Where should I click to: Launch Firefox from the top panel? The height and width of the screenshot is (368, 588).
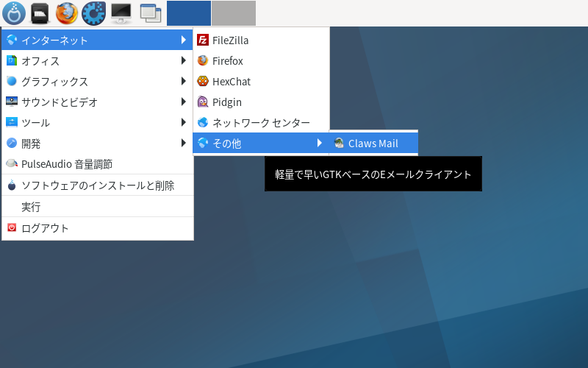[67, 13]
